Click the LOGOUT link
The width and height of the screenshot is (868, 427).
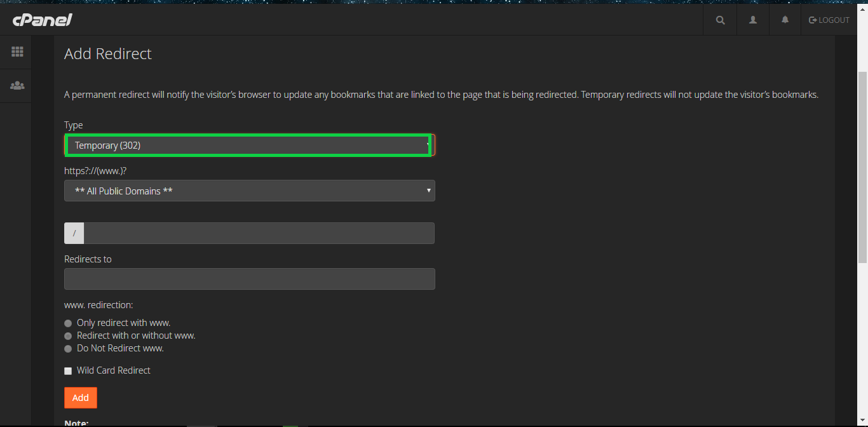click(x=829, y=20)
